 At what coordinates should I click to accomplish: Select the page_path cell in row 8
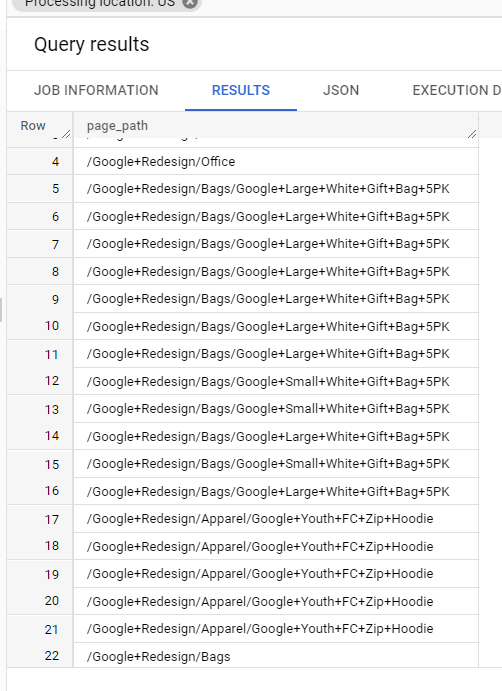coord(276,271)
